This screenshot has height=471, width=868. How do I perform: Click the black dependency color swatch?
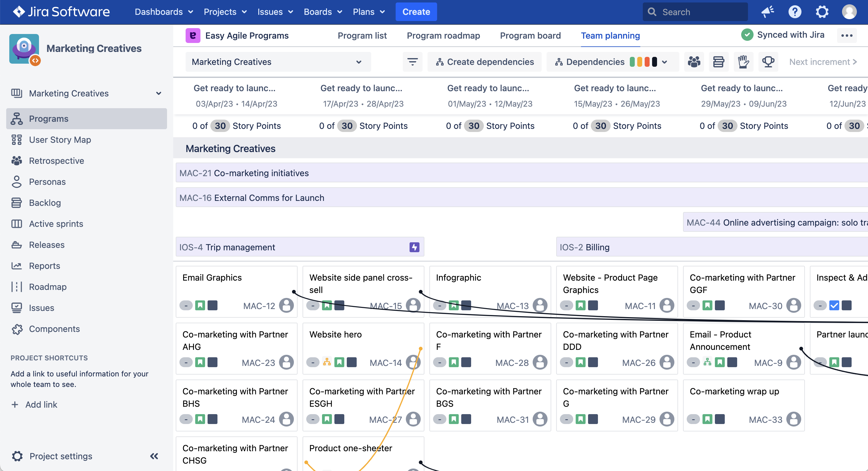(654, 62)
